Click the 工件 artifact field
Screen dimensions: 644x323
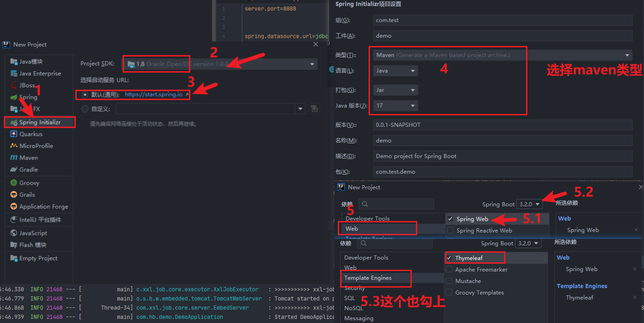click(x=503, y=36)
